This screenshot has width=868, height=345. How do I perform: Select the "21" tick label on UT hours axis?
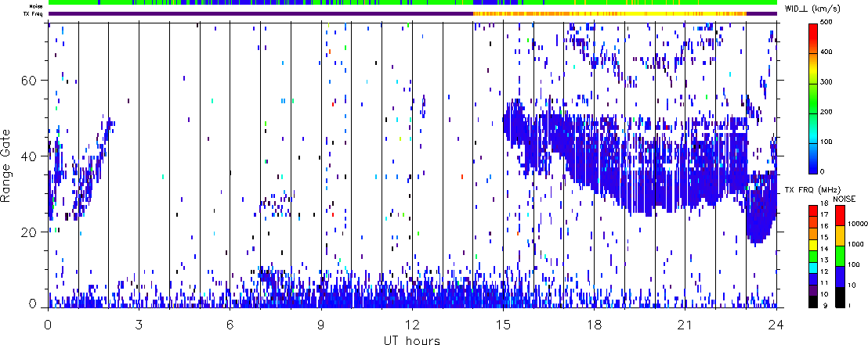pyautogui.click(x=685, y=324)
